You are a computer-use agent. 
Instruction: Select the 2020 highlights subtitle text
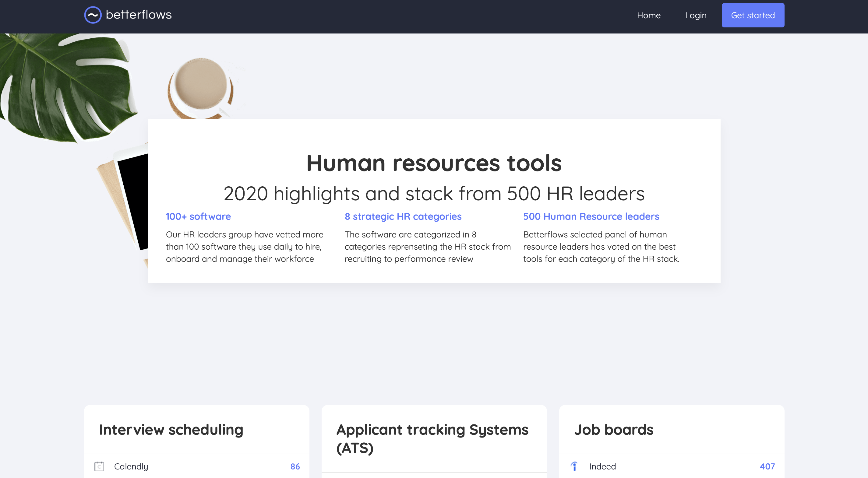(x=434, y=193)
